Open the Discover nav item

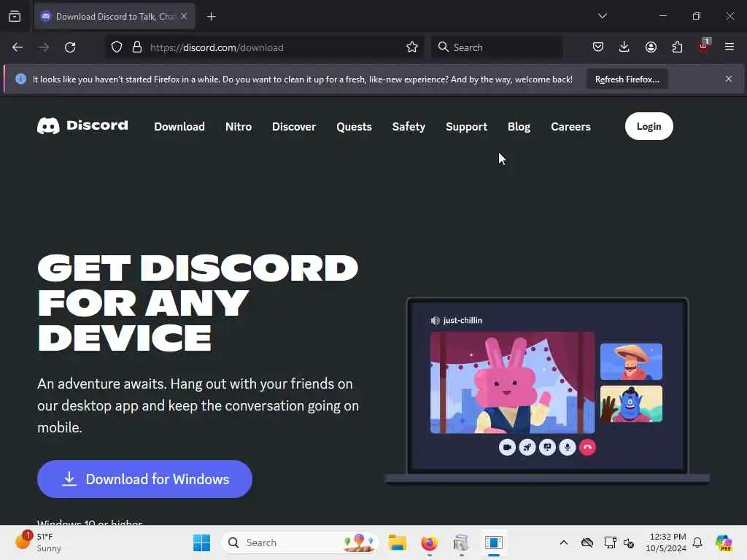[294, 127]
